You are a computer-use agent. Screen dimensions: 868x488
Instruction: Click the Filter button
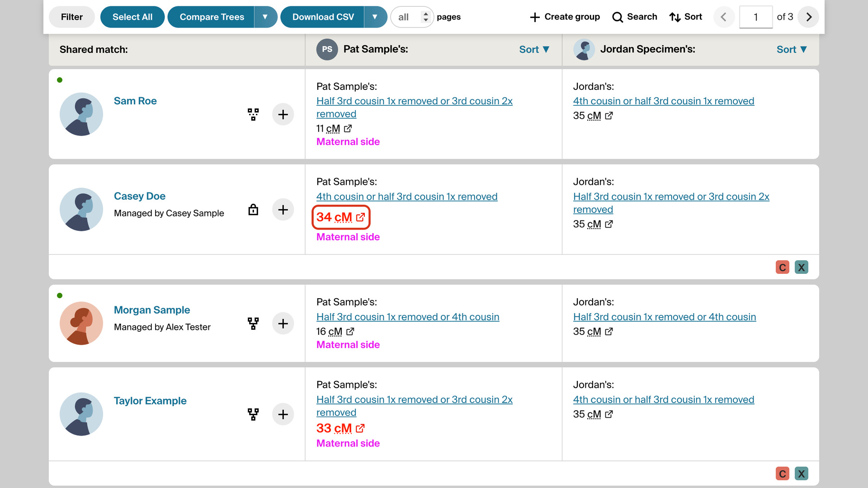click(72, 17)
